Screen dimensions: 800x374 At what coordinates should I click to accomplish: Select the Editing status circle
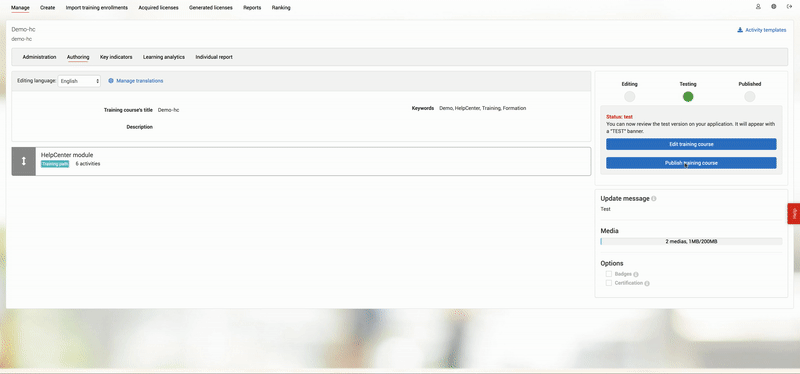click(630, 96)
